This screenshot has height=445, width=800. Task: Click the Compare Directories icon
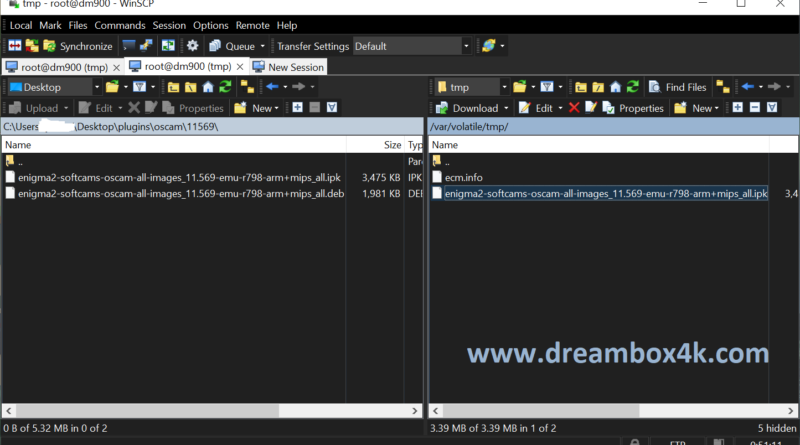[15, 46]
